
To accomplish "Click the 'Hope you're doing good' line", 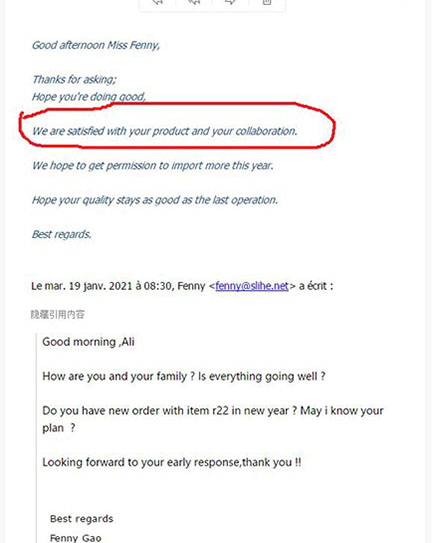I will click(89, 97).
